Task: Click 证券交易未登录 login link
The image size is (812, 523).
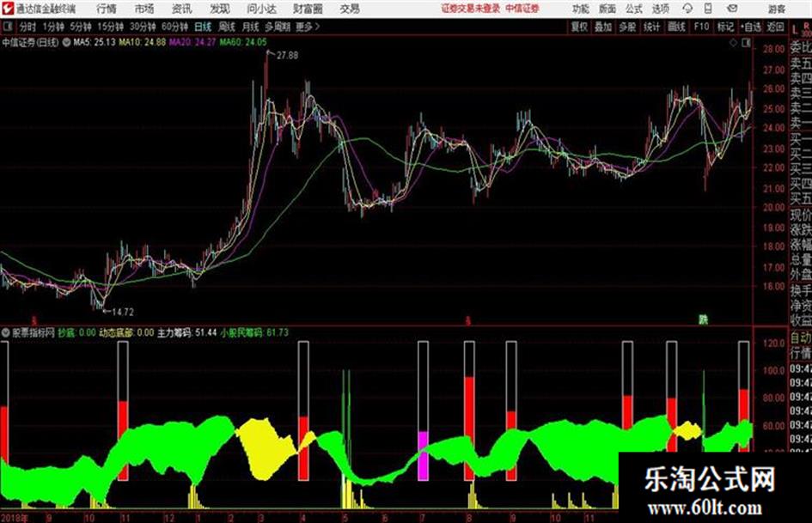Action: click(x=471, y=9)
